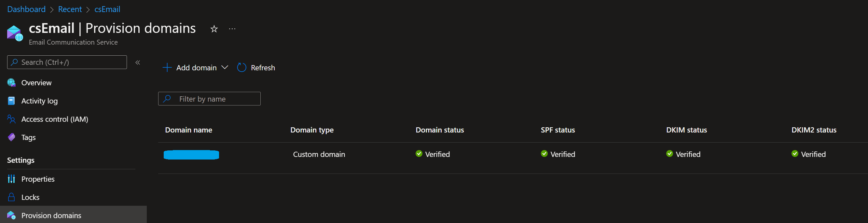The height and width of the screenshot is (223, 868).
Task: Focus the Filter by name field
Action: (x=209, y=99)
